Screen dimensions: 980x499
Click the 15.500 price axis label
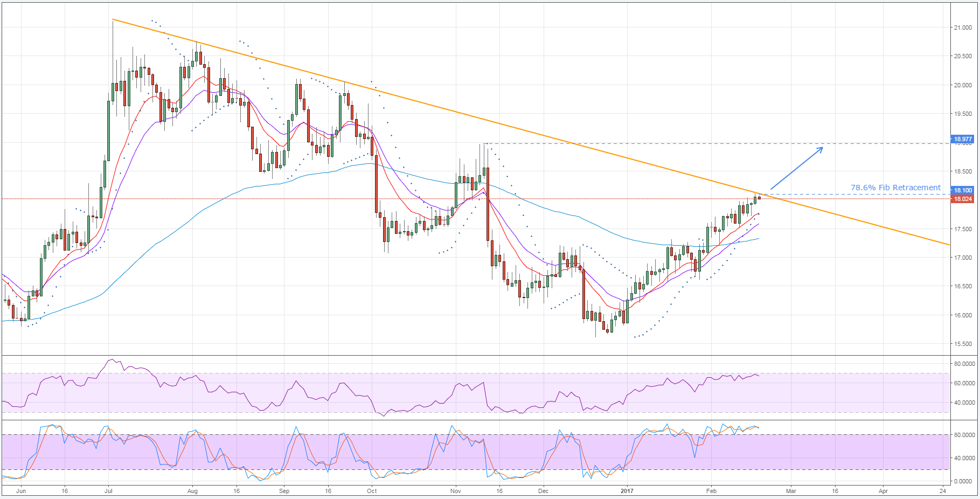(x=963, y=344)
